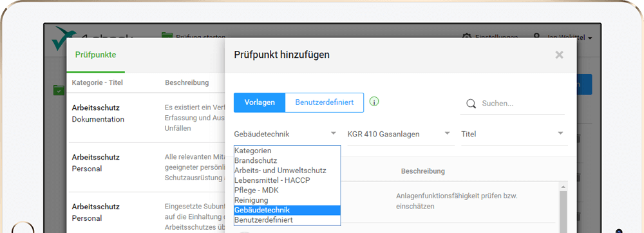Image resolution: width=644 pixels, height=233 pixels.
Task: Choose Lebensmittel - HACCP option
Action: coord(287,180)
